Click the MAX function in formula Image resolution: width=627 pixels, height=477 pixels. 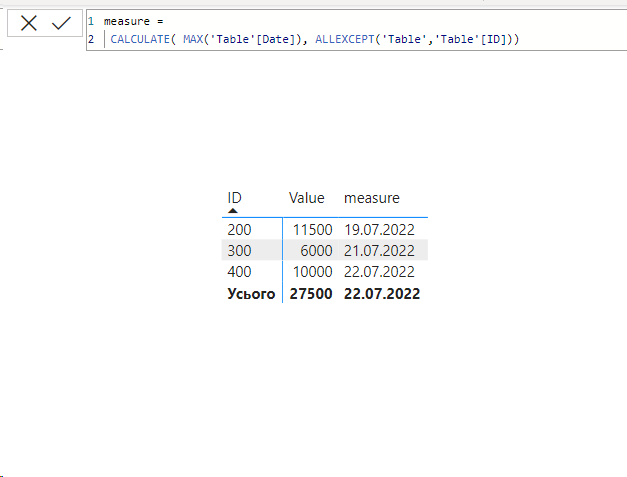click(193, 39)
